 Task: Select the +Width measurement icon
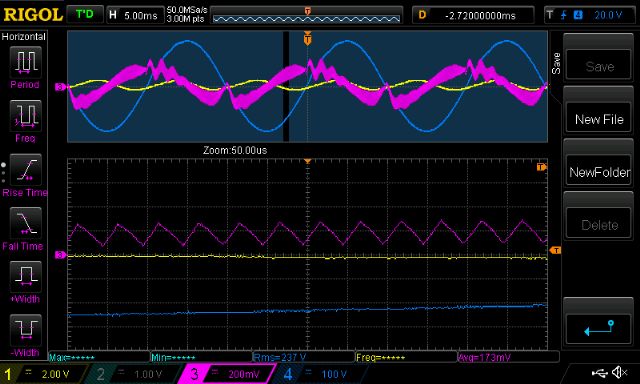[25, 277]
